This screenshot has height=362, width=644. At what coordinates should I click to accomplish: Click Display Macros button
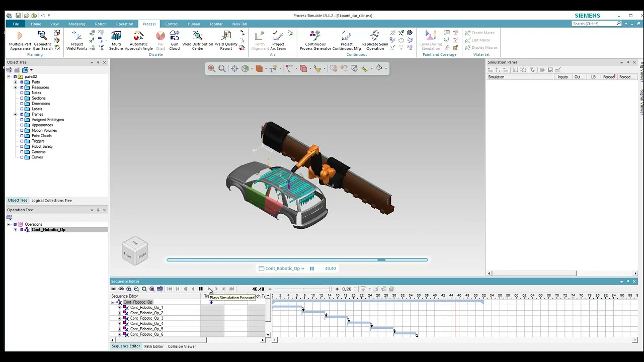pos(481,48)
